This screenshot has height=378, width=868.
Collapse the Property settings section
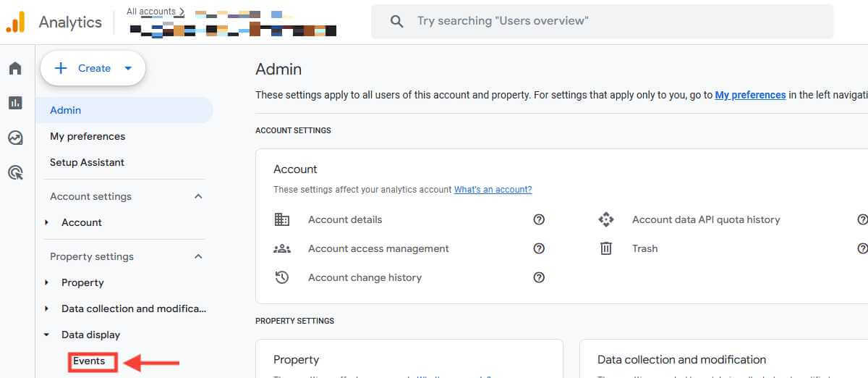click(198, 256)
